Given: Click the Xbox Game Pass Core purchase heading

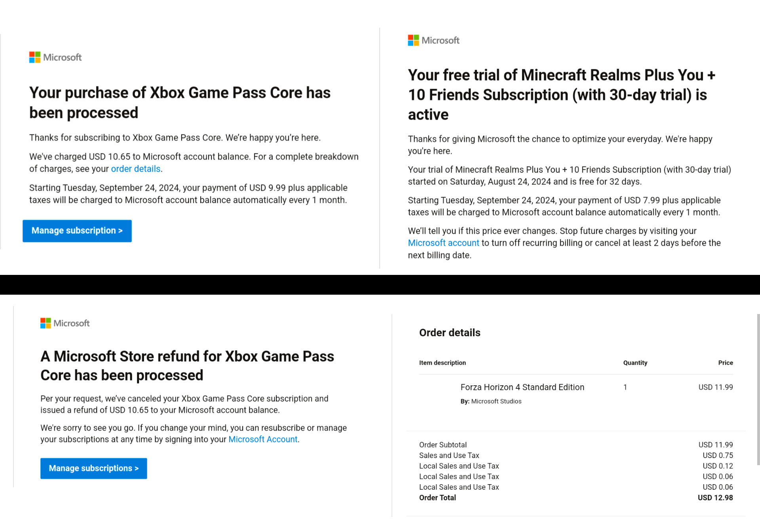Looking at the screenshot, I should pos(180,103).
